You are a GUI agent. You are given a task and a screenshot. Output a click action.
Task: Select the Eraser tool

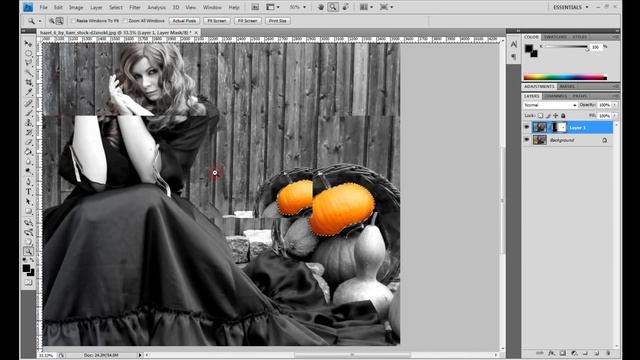[x=28, y=142]
